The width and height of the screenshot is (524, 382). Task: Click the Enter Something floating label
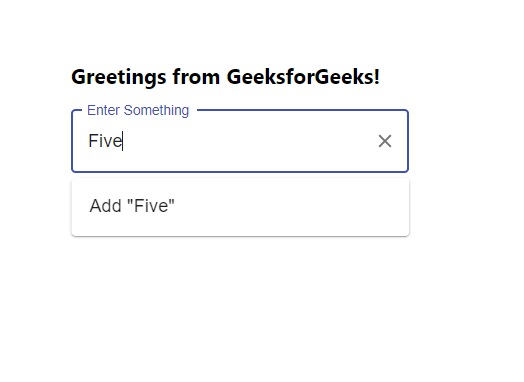click(x=138, y=110)
